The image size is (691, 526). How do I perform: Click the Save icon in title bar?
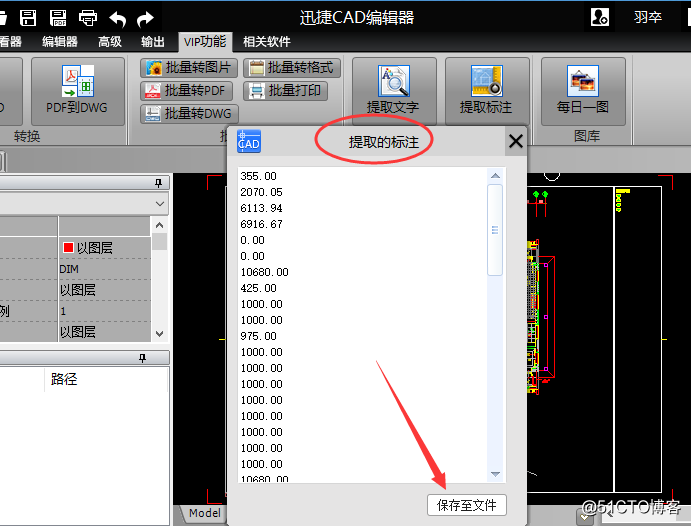click(28, 18)
